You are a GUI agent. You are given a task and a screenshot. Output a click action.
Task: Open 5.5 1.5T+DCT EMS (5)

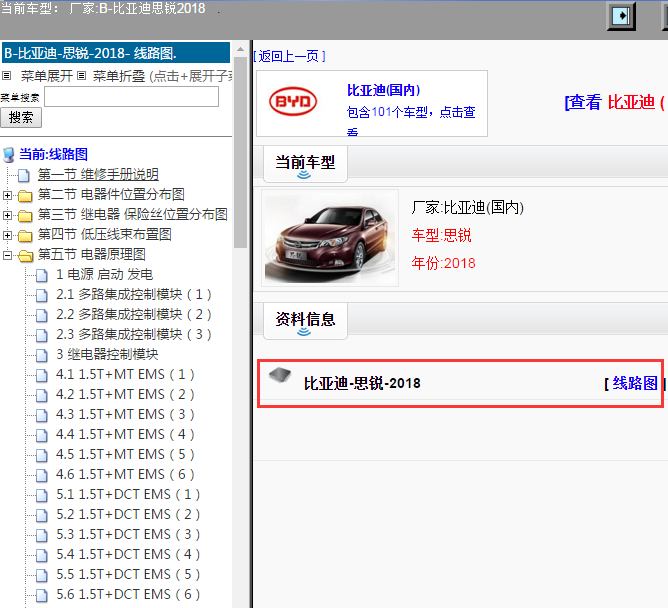click(128, 574)
